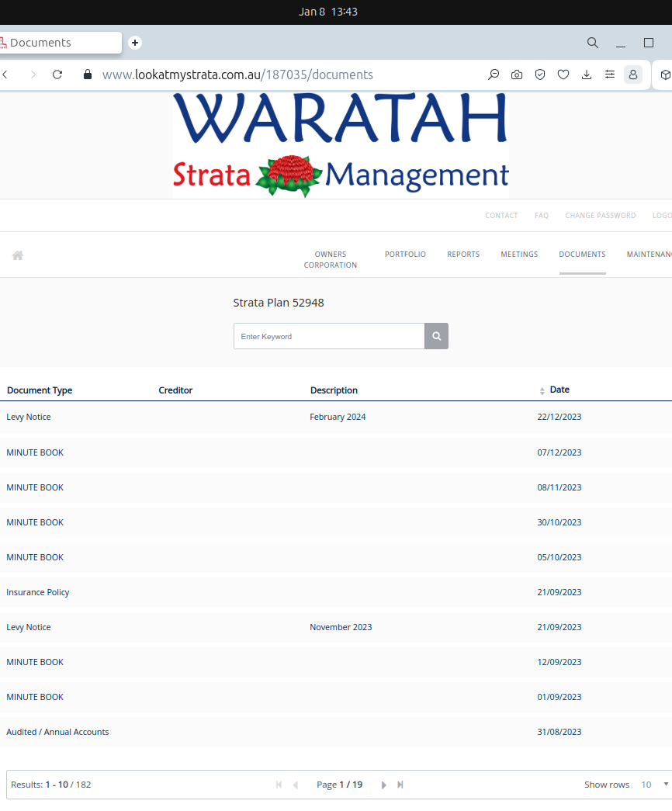This screenshot has height=811, width=672.
Task: Open the page zoom search icon
Action: click(x=494, y=75)
